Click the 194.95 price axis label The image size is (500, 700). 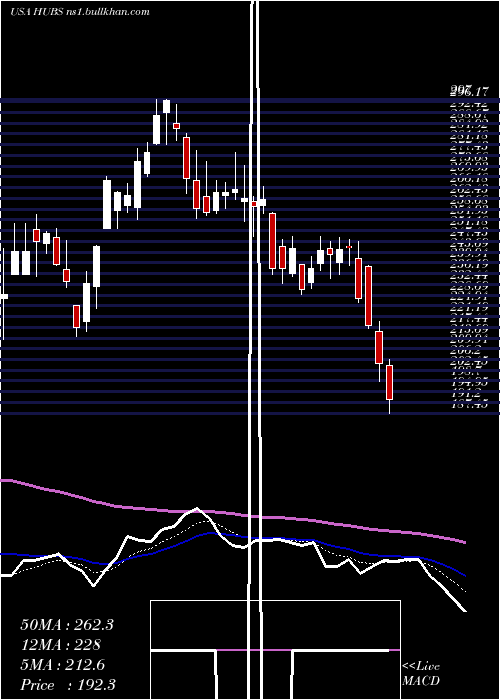[468, 382]
